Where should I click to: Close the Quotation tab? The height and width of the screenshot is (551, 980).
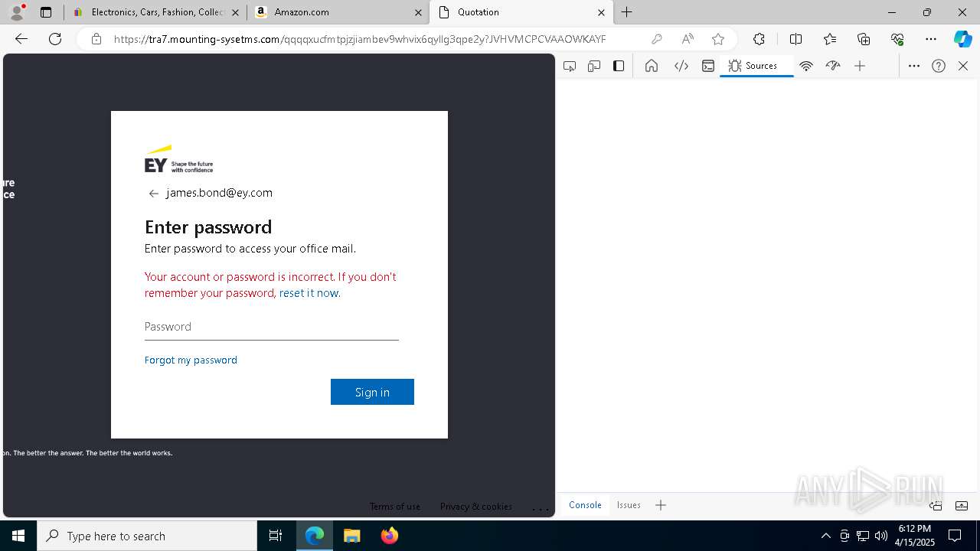coord(601,12)
